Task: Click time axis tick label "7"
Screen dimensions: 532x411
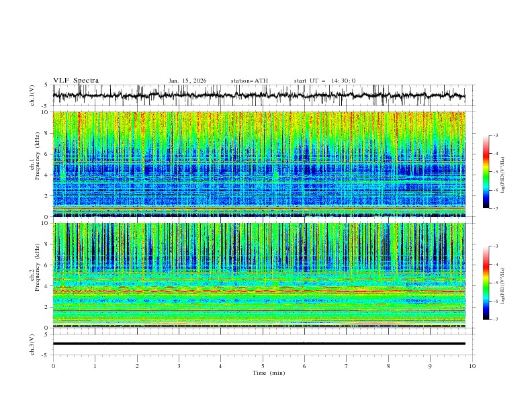Action: (x=347, y=366)
